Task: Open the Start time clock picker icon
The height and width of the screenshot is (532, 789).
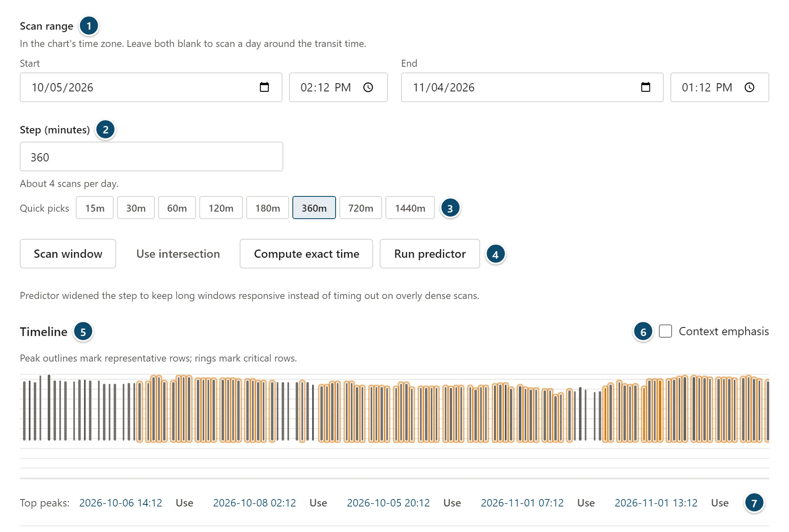Action: tap(368, 87)
